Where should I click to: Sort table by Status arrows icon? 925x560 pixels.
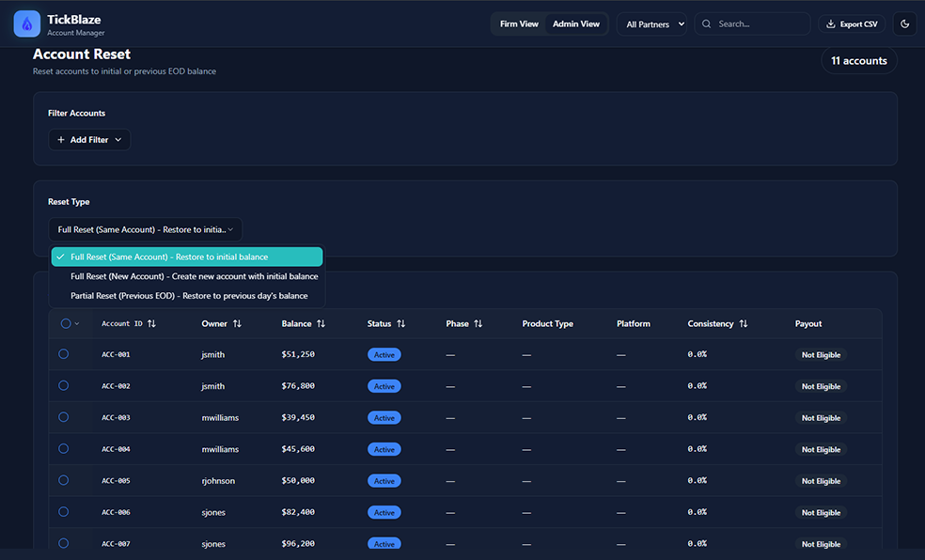(401, 324)
